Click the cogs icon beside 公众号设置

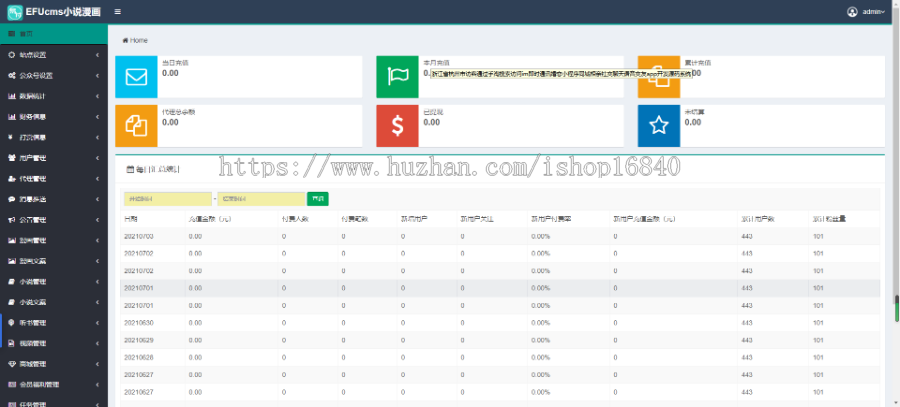pos(11,76)
